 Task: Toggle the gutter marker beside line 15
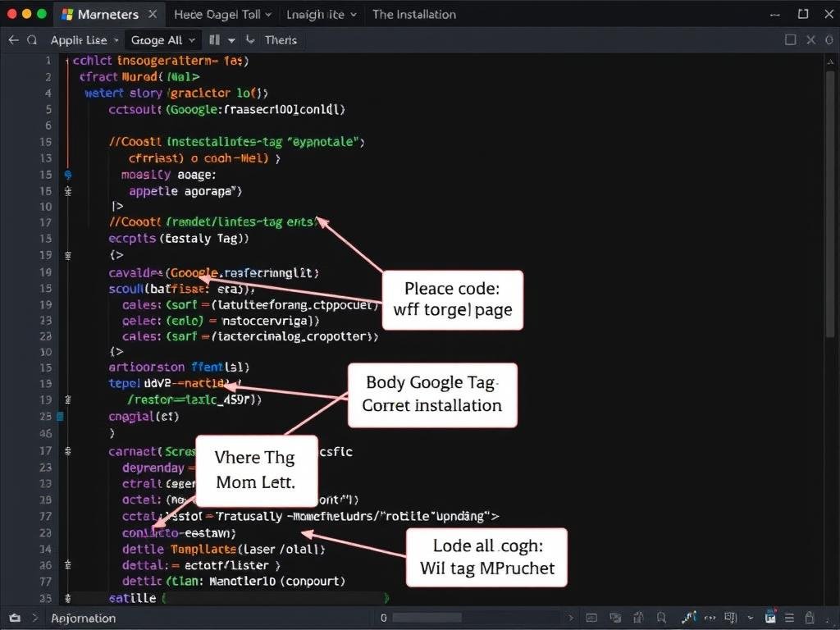[67, 174]
